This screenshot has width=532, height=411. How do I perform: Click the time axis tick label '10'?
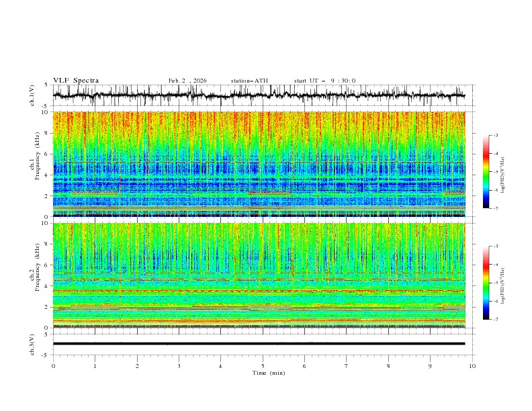[472, 366]
